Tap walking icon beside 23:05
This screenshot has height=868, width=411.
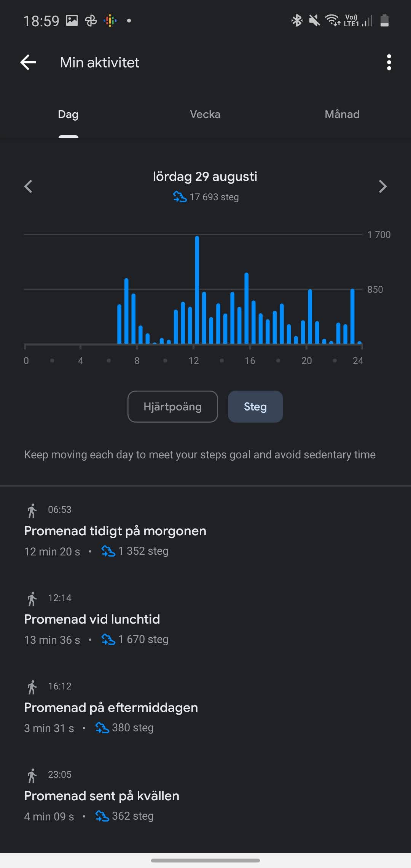pyautogui.click(x=32, y=775)
